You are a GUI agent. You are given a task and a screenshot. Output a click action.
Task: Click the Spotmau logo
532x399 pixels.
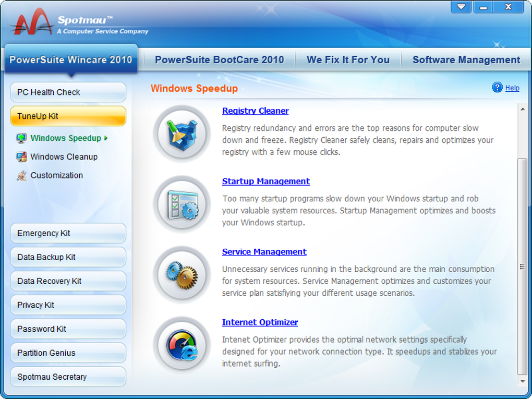32,21
